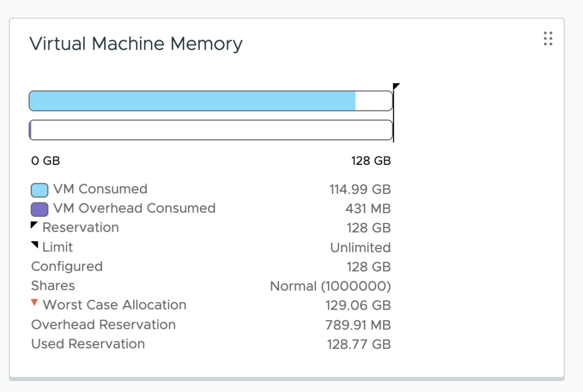This screenshot has height=392, width=583.
Task: Click the 431 MB overhead value
Action: 368,209
